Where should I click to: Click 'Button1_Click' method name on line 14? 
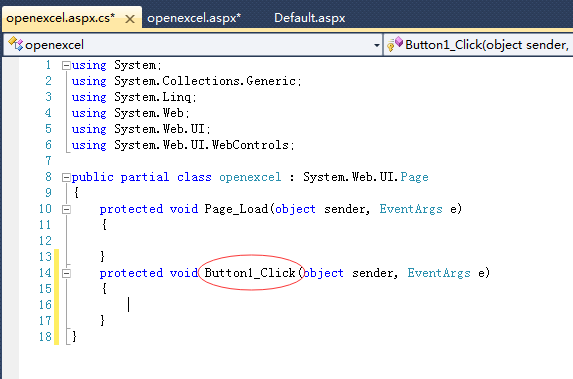pos(250,273)
